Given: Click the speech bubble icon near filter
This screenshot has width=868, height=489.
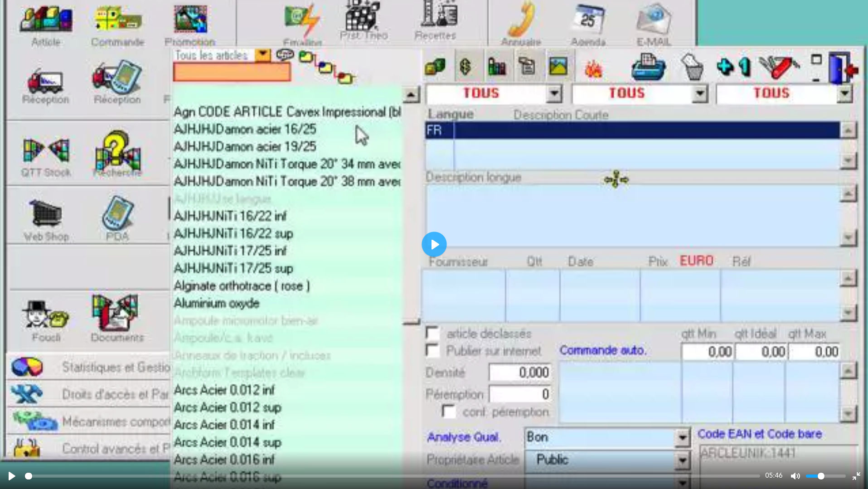Looking at the screenshot, I should (x=285, y=55).
